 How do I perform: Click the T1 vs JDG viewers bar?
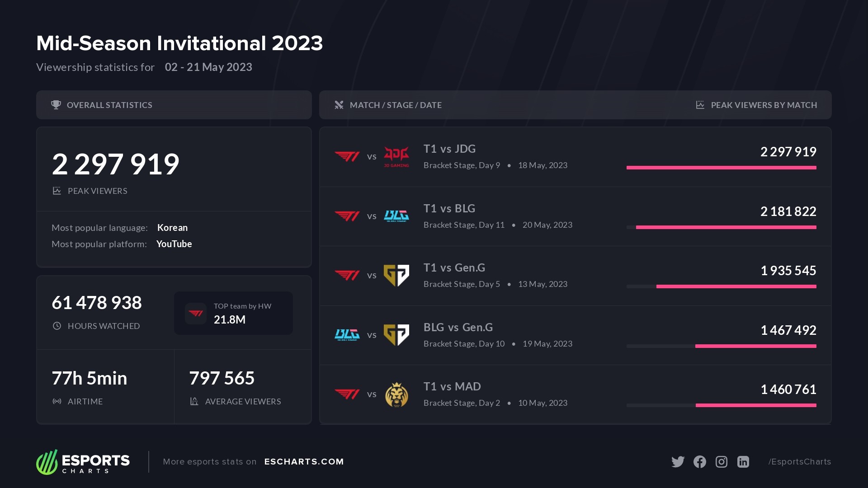pos(721,168)
